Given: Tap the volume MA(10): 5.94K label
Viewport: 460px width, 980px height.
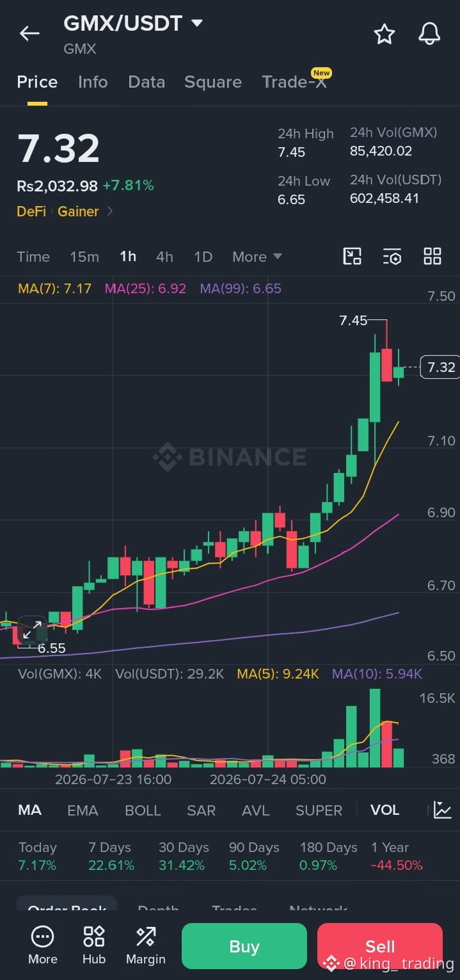Looking at the screenshot, I should pos(377,673).
